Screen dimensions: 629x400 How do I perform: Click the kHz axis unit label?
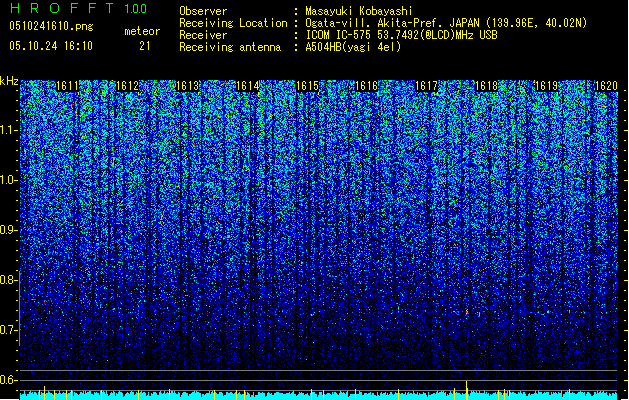point(9,81)
